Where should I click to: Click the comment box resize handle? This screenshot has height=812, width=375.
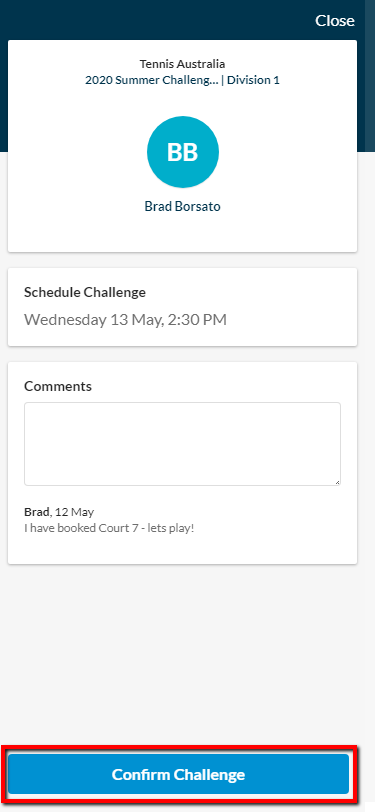(x=337, y=482)
